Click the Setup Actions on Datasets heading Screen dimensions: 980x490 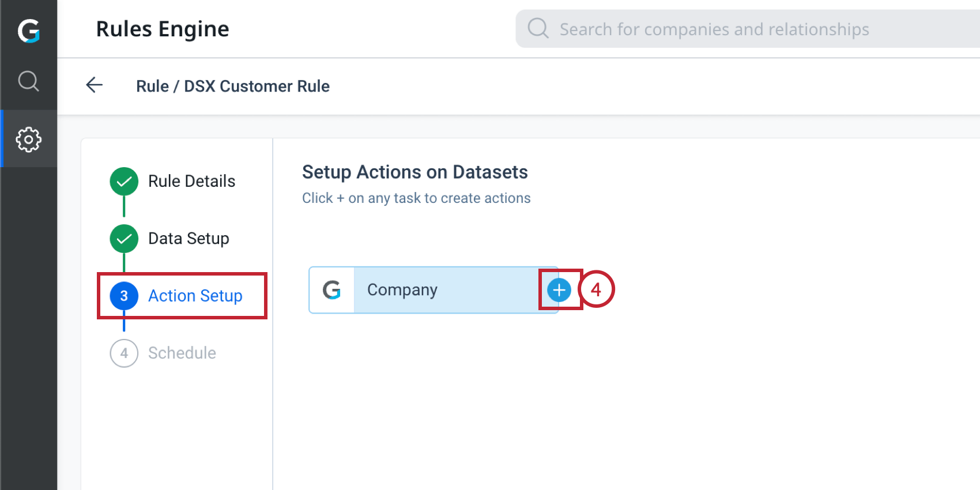point(414,172)
